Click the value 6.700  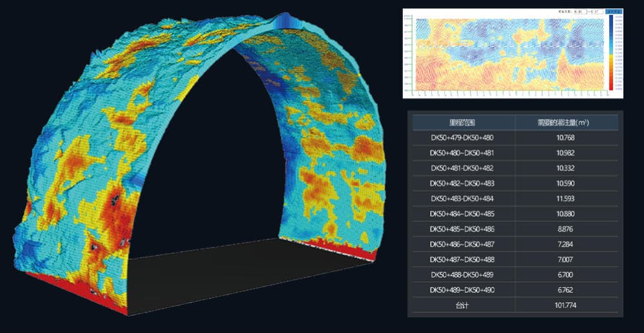[x=567, y=275]
